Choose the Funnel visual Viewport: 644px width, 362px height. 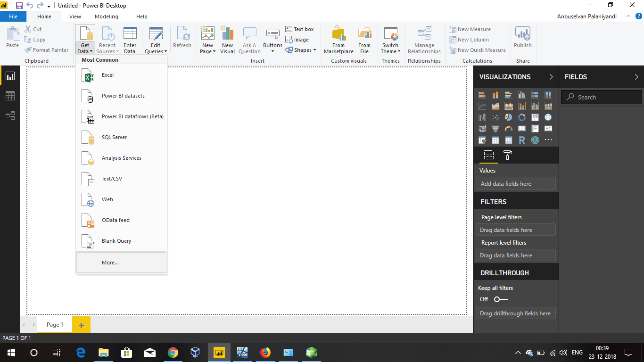[x=495, y=129]
